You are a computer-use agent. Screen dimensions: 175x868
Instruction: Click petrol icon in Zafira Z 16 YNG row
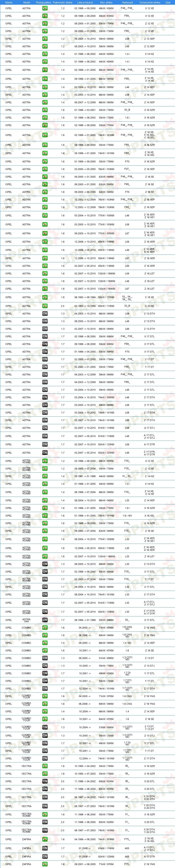click(x=45, y=864)
